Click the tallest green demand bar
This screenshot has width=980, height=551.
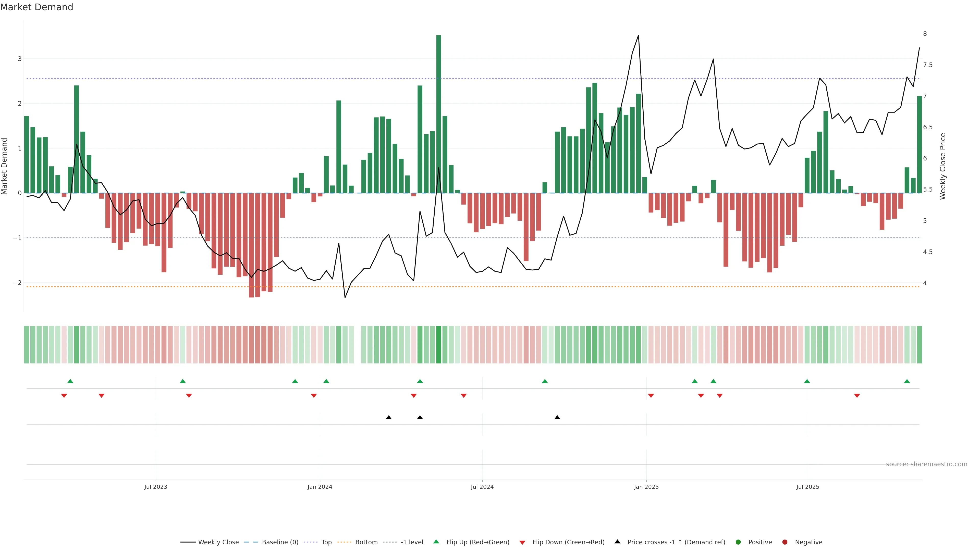click(x=439, y=114)
